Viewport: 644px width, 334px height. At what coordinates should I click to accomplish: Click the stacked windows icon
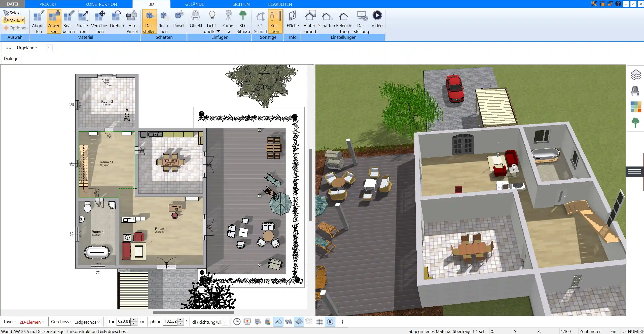(268, 322)
